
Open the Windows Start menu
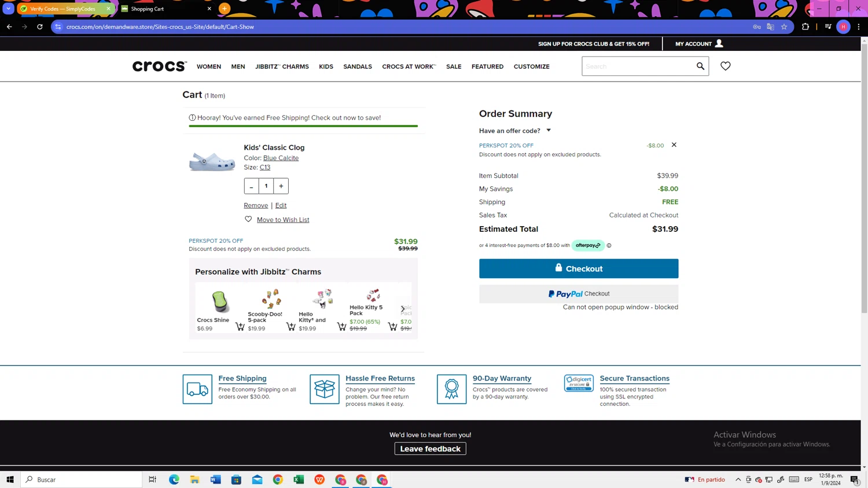(10, 479)
